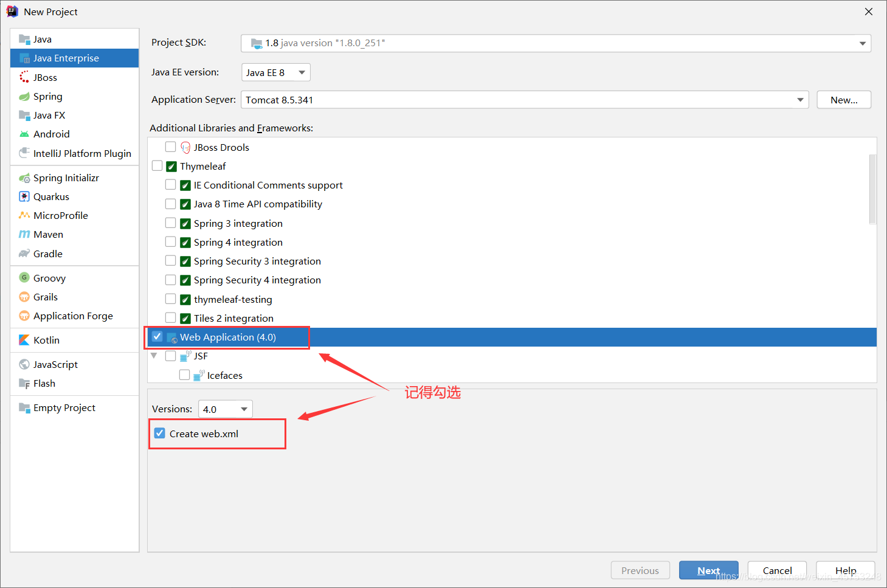The height and width of the screenshot is (588, 887).
Task: Open the Java EE version dropdown
Action: click(x=276, y=72)
